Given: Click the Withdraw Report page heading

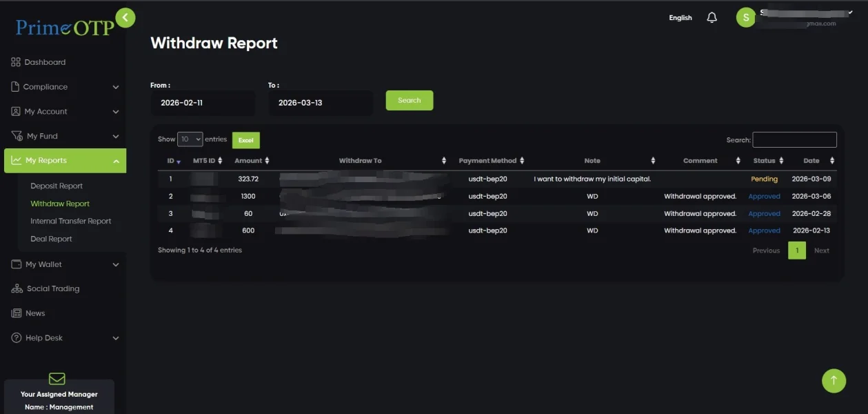Looking at the screenshot, I should tap(214, 43).
